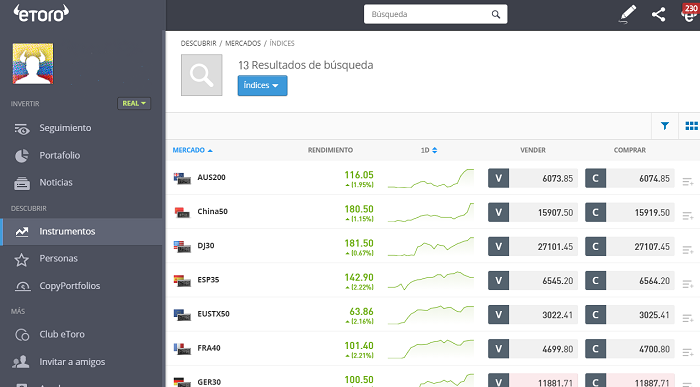The image size is (700, 387).
Task: Add EUSTX50 to watchlist
Action: click(x=688, y=318)
